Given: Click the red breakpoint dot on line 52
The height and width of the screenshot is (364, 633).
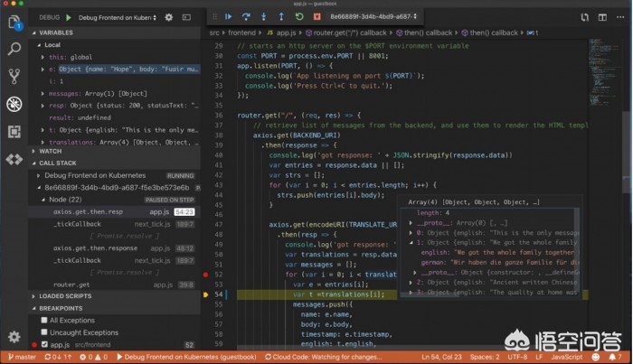Looking at the screenshot, I should click(x=206, y=274).
